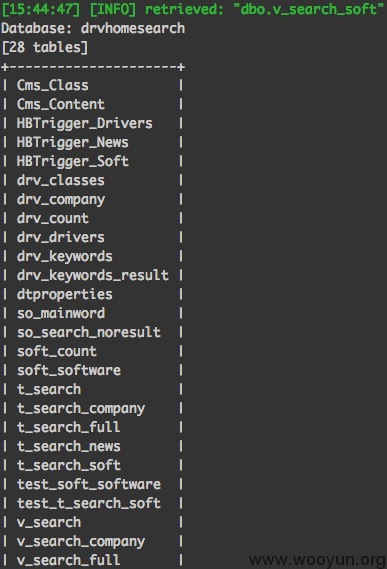The height and width of the screenshot is (569, 387).
Task: Click the Database: drvhomesearch line
Action: [93, 28]
